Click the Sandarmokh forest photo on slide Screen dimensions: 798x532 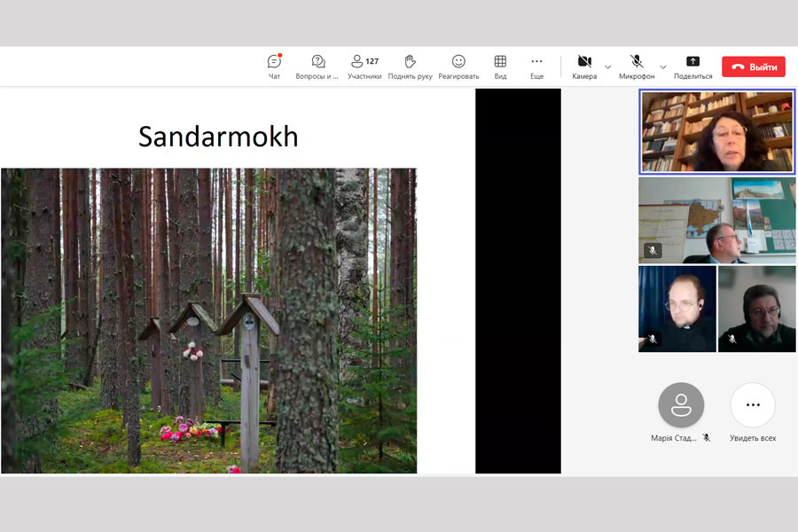(208, 321)
